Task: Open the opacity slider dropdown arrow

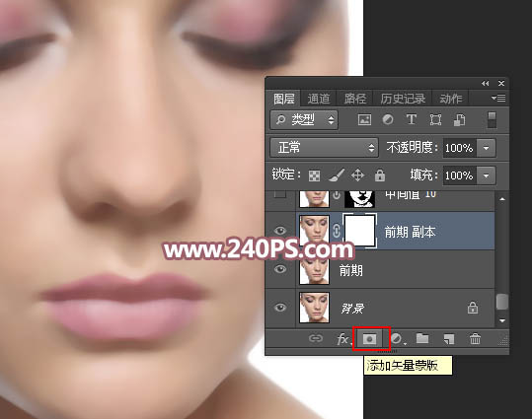Action: [487, 148]
